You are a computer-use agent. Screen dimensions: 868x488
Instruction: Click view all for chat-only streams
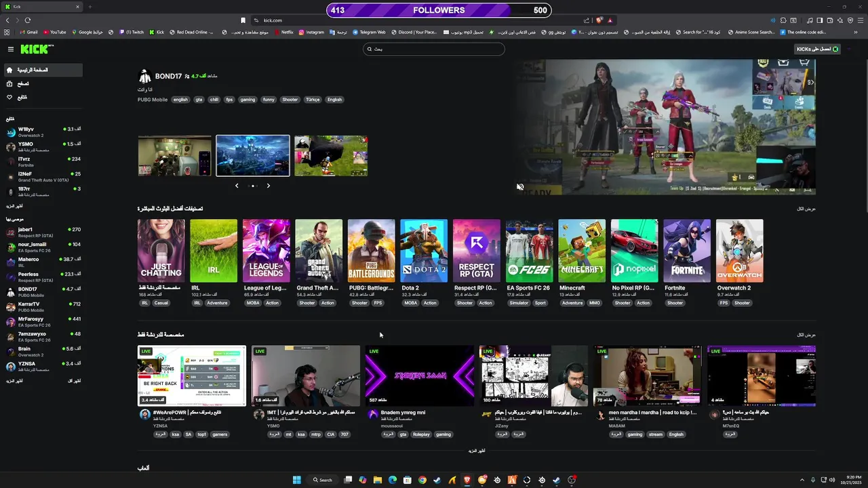806,335
